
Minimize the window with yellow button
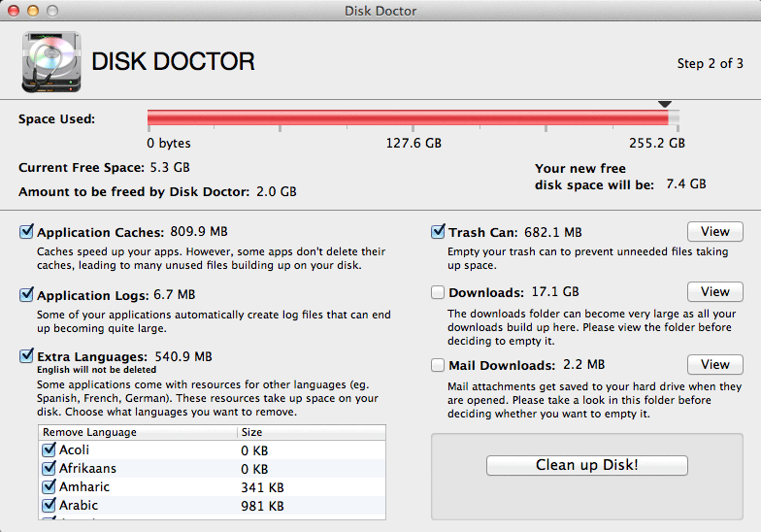(33, 10)
